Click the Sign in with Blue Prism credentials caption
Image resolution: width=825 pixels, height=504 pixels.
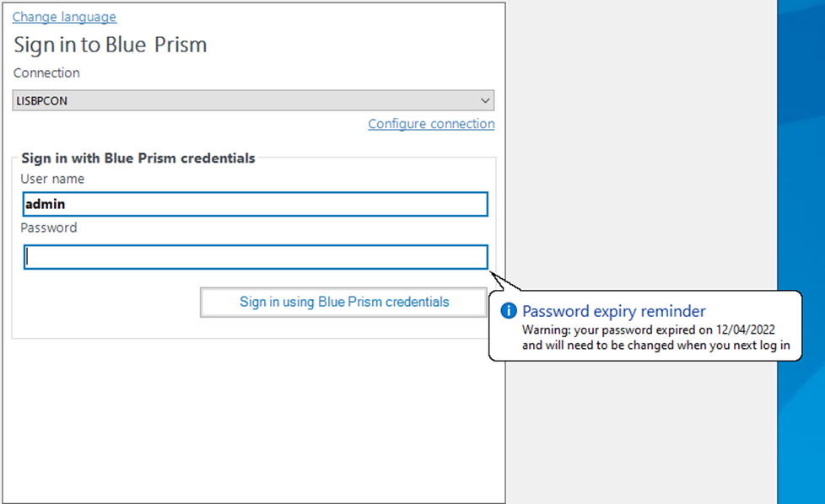[137, 158]
